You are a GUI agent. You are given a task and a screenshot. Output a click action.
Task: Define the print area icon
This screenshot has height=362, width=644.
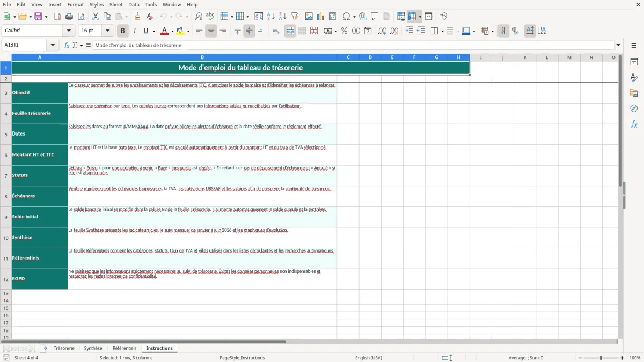401,17
